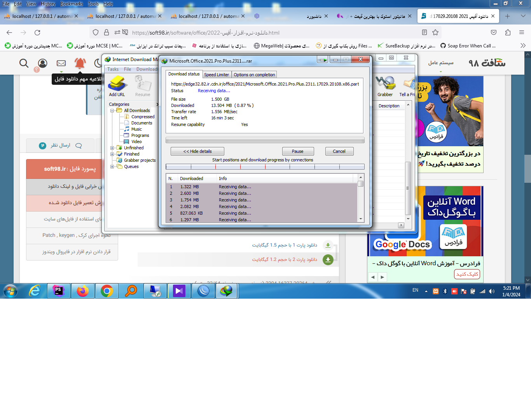The height and width of the screenshot is (420, 531).
Task: Click the Add URL icon in IDM
Action: pyautogui.click(x=117, y=86)
